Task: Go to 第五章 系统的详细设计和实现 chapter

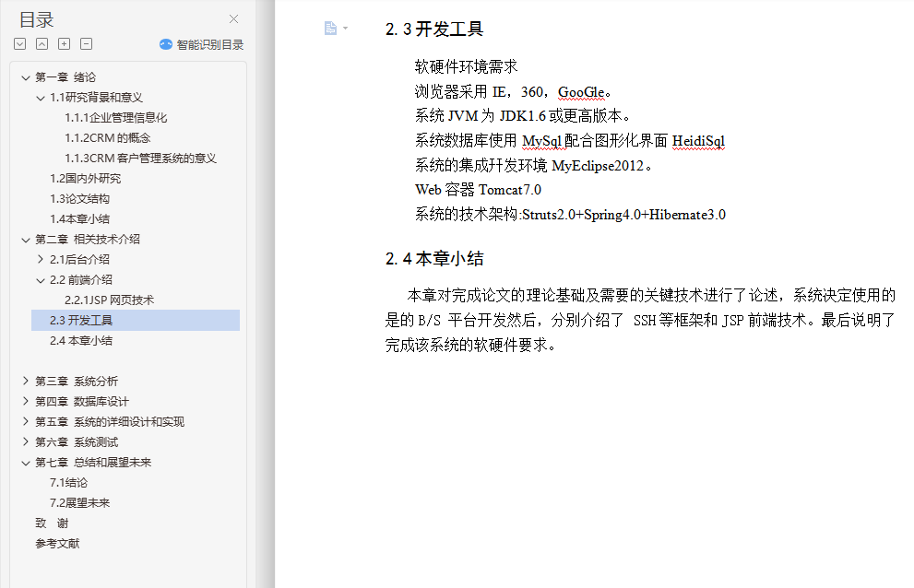Action: (x=110, y=422)
